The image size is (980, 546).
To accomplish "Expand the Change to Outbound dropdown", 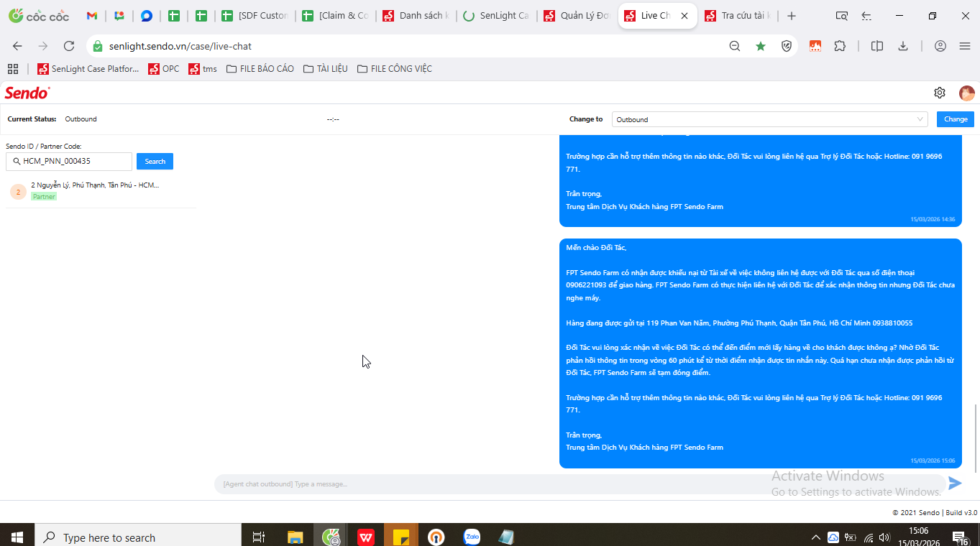I will (770, 119).
